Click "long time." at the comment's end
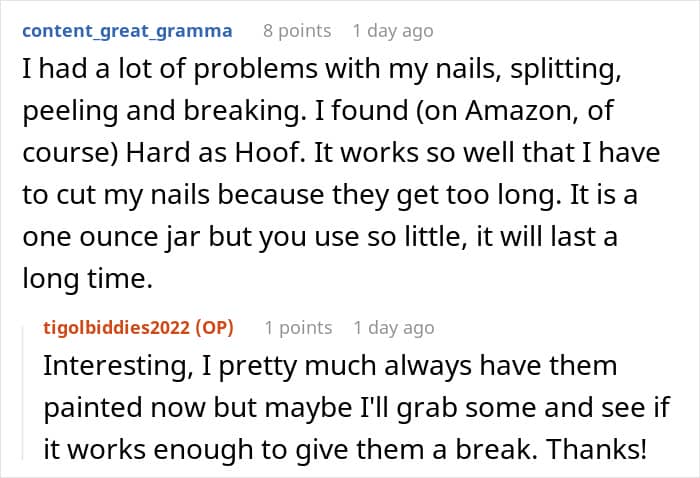The width and height of the screenshot is (700, 478). tap(88, 279)
